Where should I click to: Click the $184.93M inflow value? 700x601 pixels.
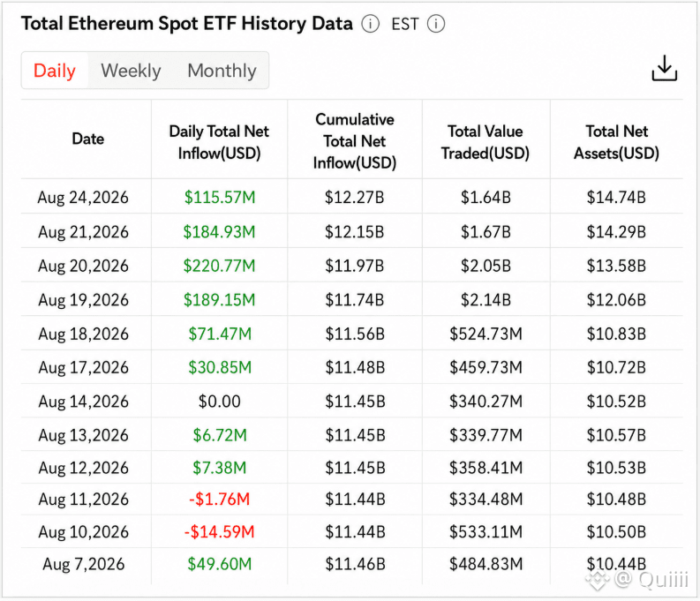click(x=219, y=232)
